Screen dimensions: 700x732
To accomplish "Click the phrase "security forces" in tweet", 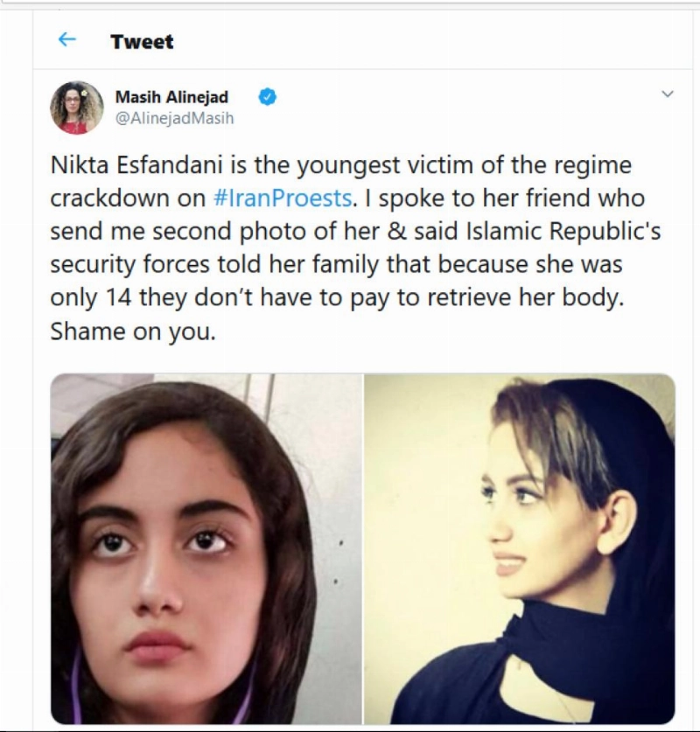I will [129, 264].
